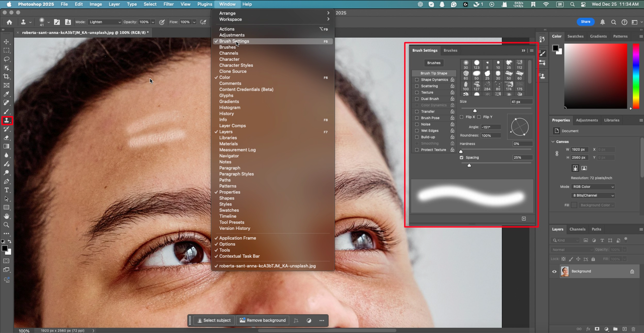Open the Mode dropdown set to Lighten
644x333 pixels.
pyautogui.click(x=105, y=22)
